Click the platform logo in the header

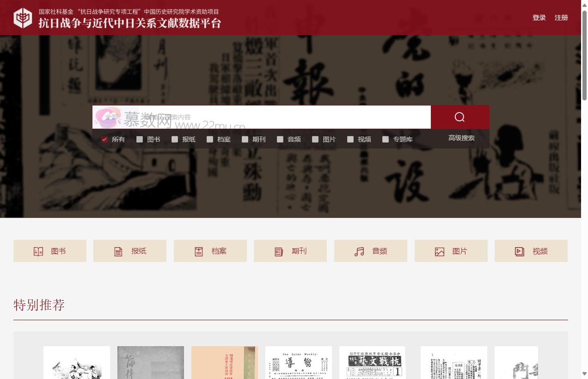click(23, 18)
